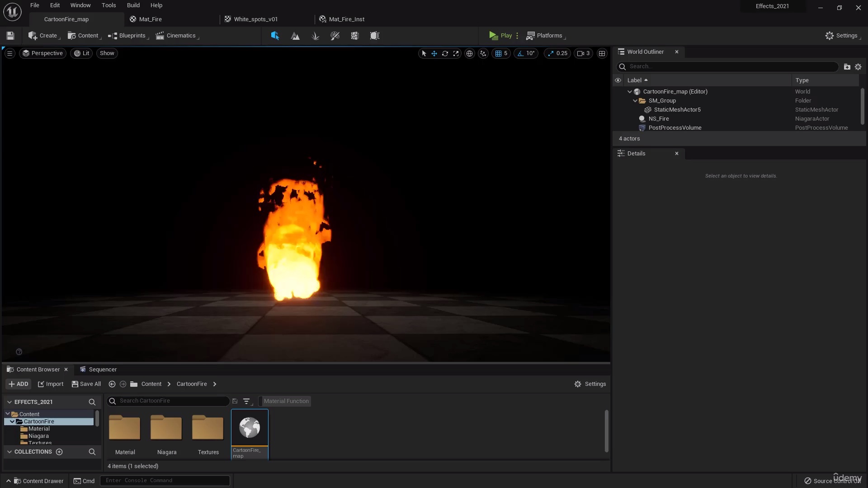Select the Scale transform tool
Screen dimensions: 868x488
coord(456,53)
